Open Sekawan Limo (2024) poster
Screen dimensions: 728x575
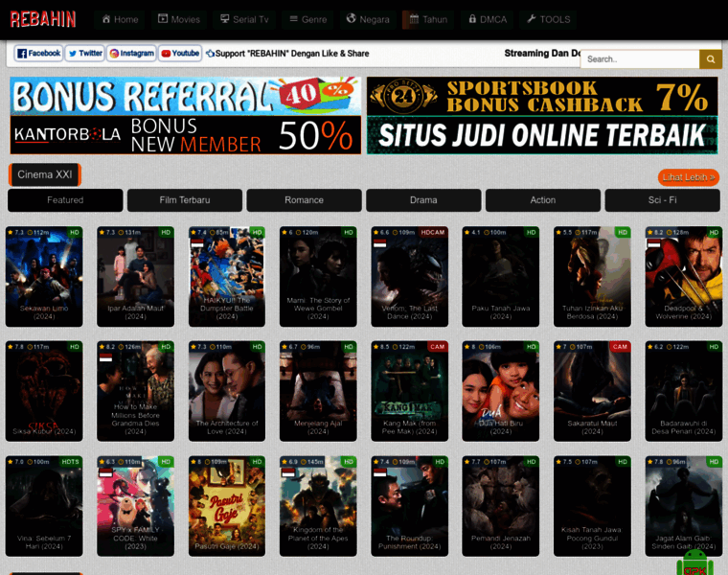coord(44,277)
